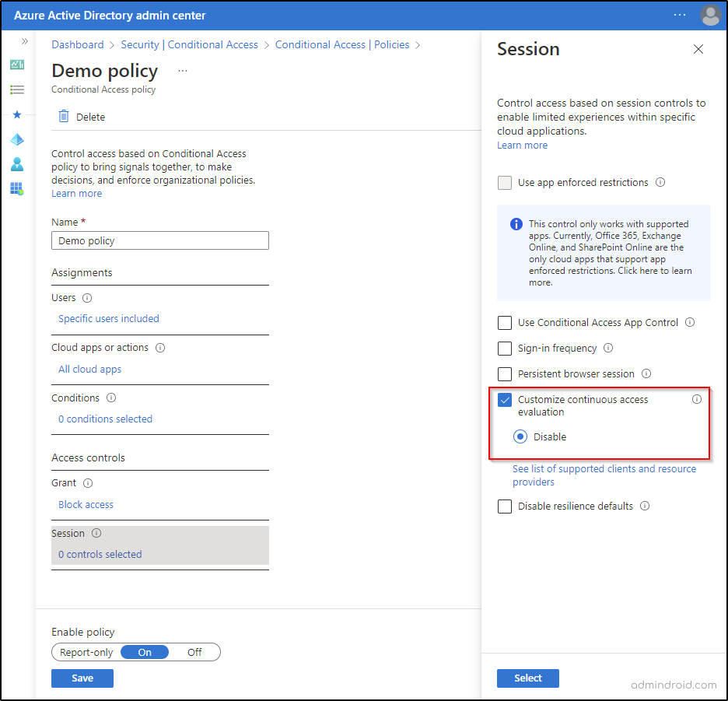
Task: Show info for continuous access evaluation
Action: (x=697, y=399)
